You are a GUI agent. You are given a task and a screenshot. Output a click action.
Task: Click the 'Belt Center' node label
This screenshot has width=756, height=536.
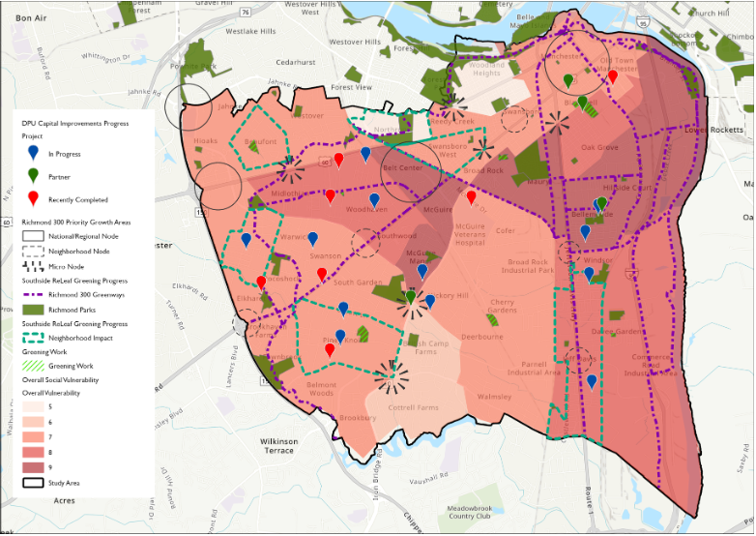[402, 168]
